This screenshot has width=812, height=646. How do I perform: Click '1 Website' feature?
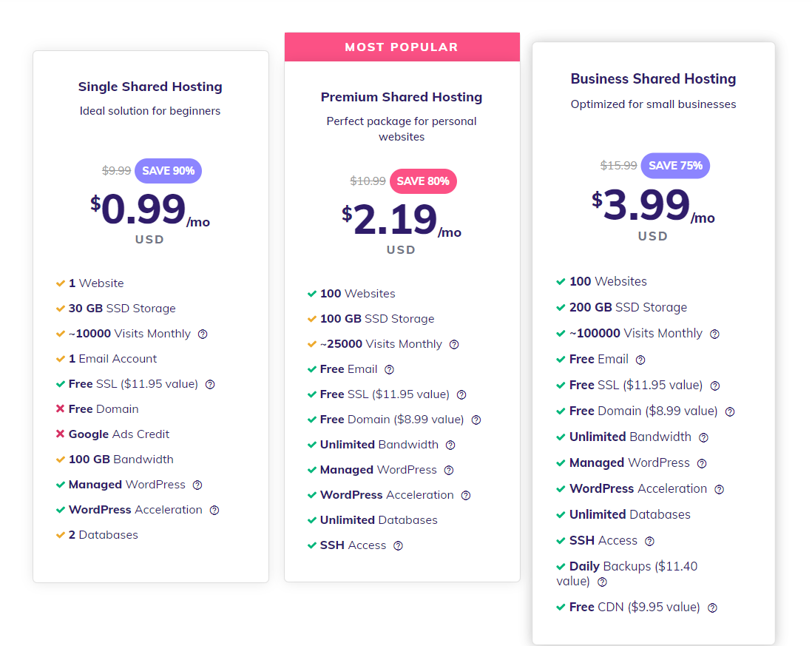pos(96,283)
